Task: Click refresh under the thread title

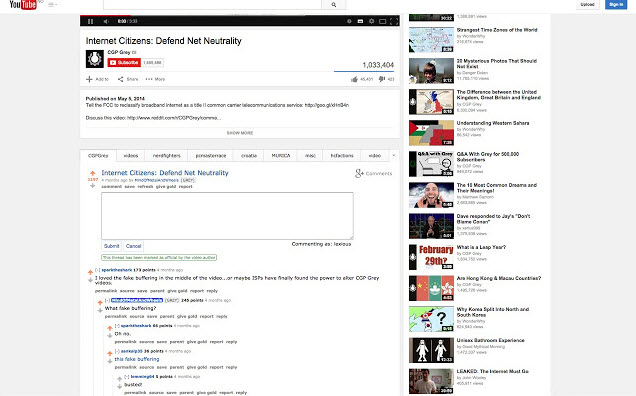Action: tap(145, 187)
